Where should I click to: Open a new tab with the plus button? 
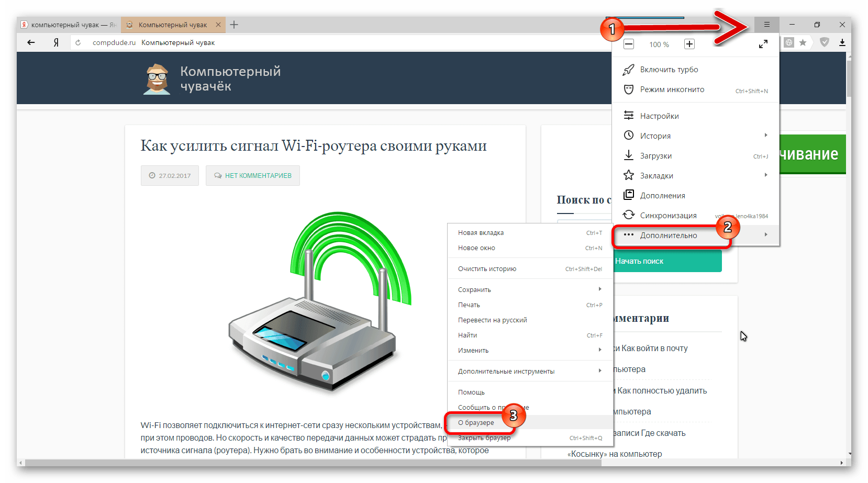pos(234,25)
